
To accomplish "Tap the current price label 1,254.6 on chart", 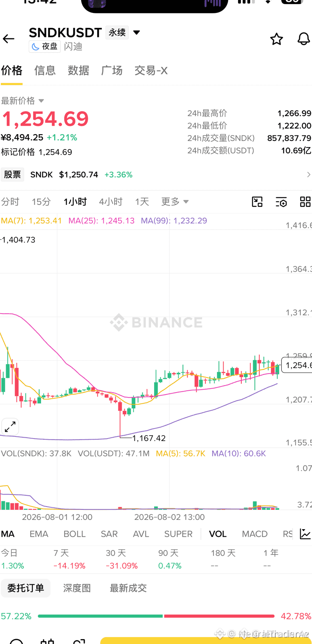I will coord(296,365).
